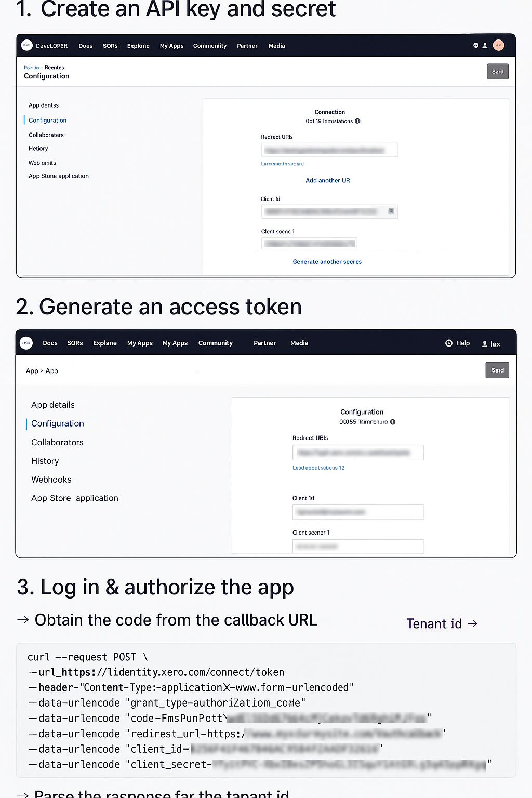Select App details in sidebar
Screen dimensions: 532x798
pyautogui.click(x=53, y=405)
